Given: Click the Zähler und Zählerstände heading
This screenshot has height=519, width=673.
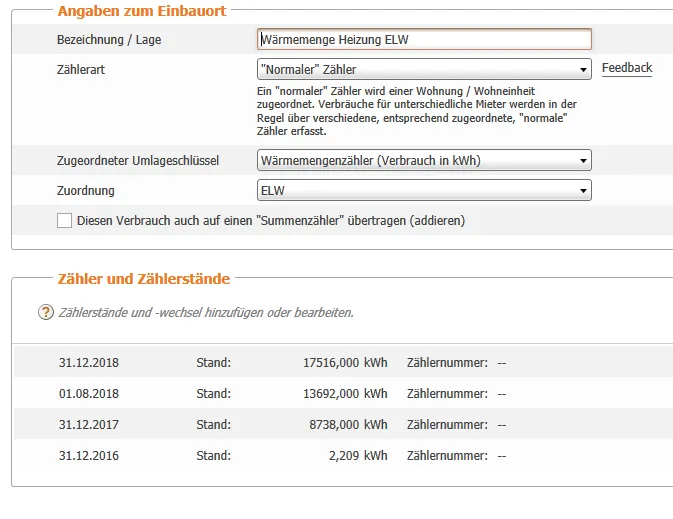Looking at the screenshot, I should point(143,279).
